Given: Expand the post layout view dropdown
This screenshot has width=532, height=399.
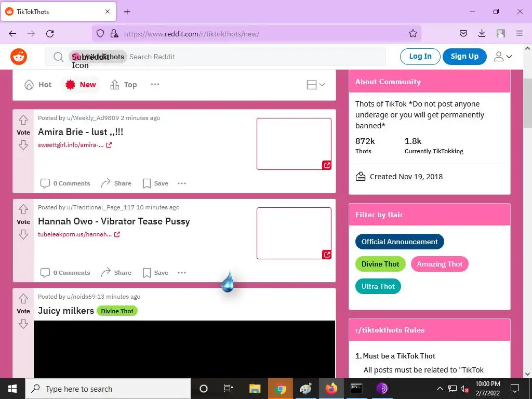Looking at the screenshot, I should point(315,85).
